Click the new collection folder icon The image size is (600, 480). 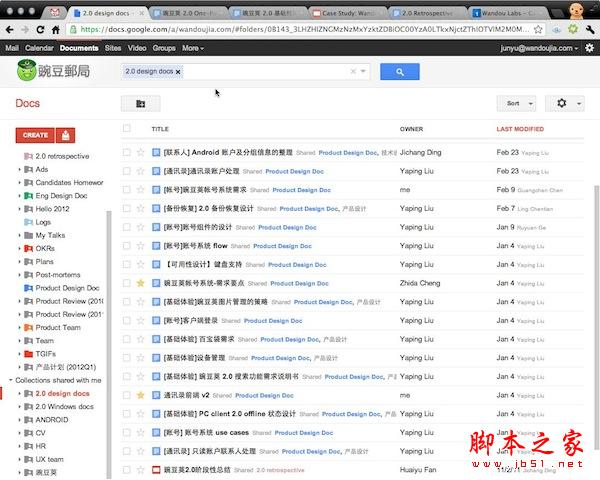[140, 104]
